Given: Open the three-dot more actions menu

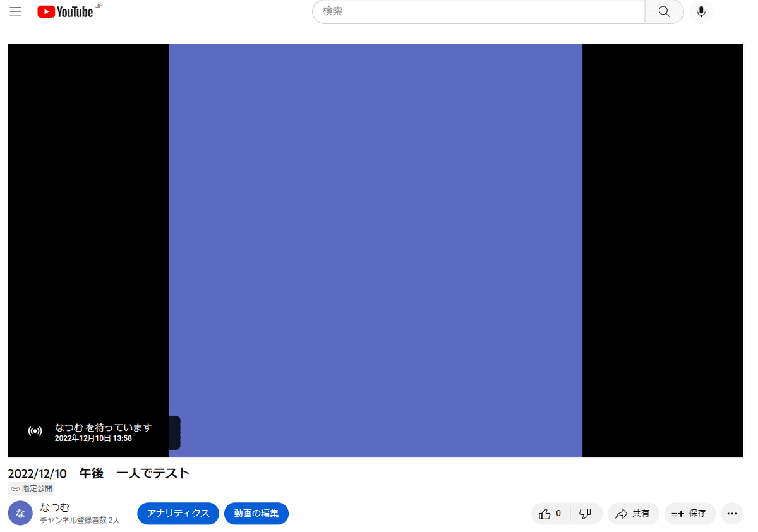Looking at the screenshot, I should 731,514.
